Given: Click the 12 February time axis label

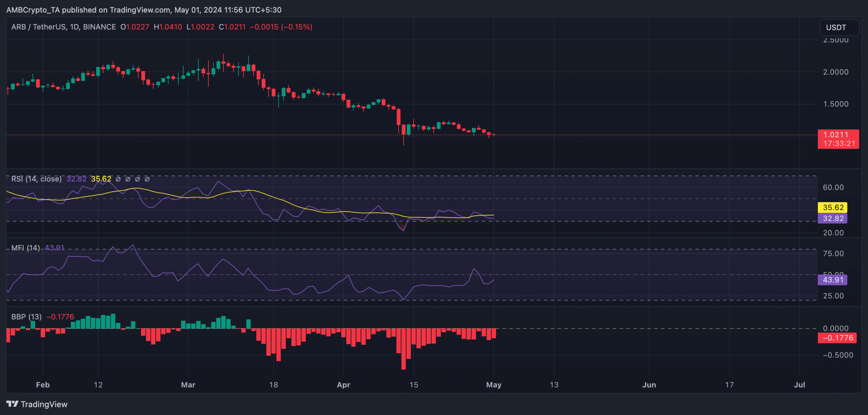Looking at the screenshot, I should click(98, 385).
